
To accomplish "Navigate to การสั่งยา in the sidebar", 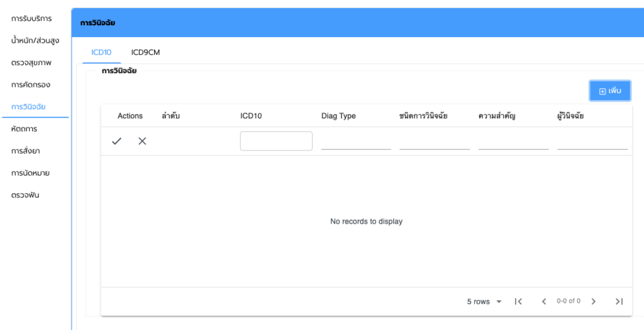I will 26,151.
